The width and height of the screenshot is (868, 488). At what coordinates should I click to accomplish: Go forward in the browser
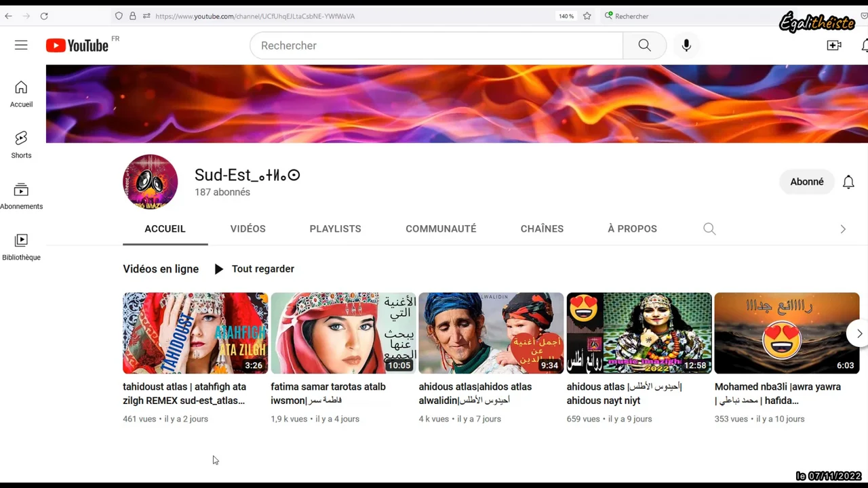26,16
